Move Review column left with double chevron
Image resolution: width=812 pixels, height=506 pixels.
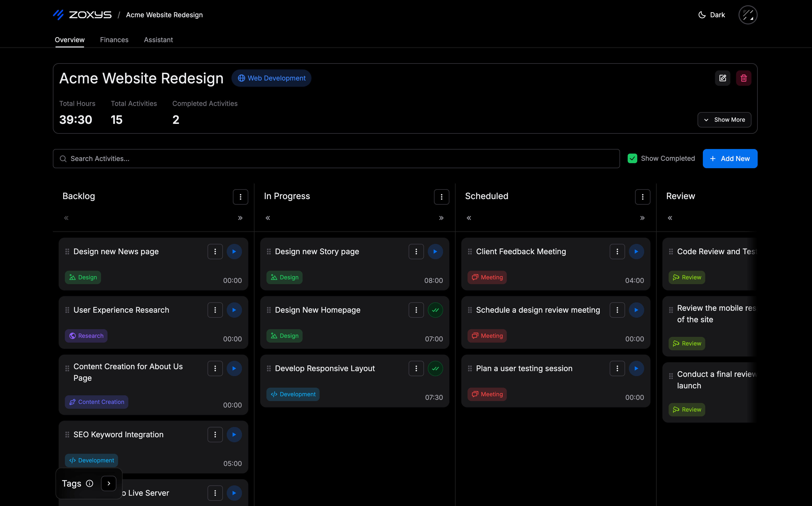(x=670, y=218)
